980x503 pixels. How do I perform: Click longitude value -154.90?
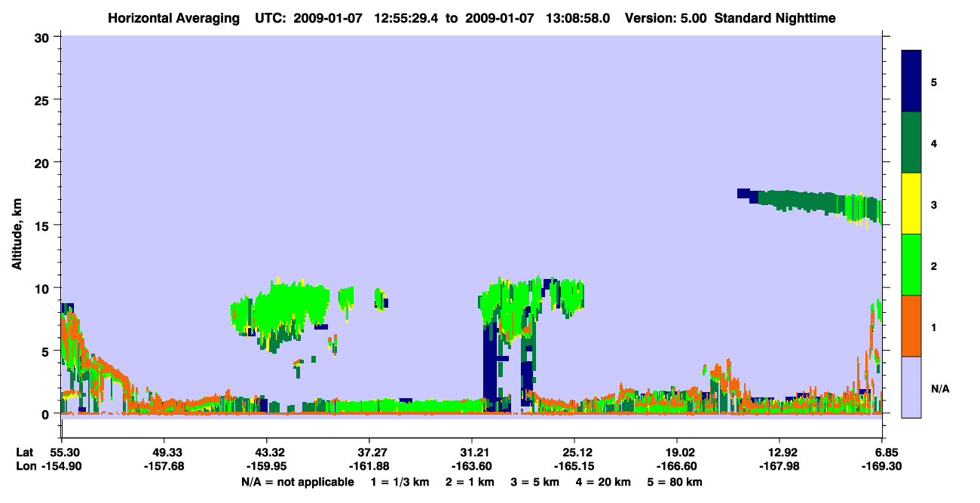pyautogui.click(x=62, y=466)
